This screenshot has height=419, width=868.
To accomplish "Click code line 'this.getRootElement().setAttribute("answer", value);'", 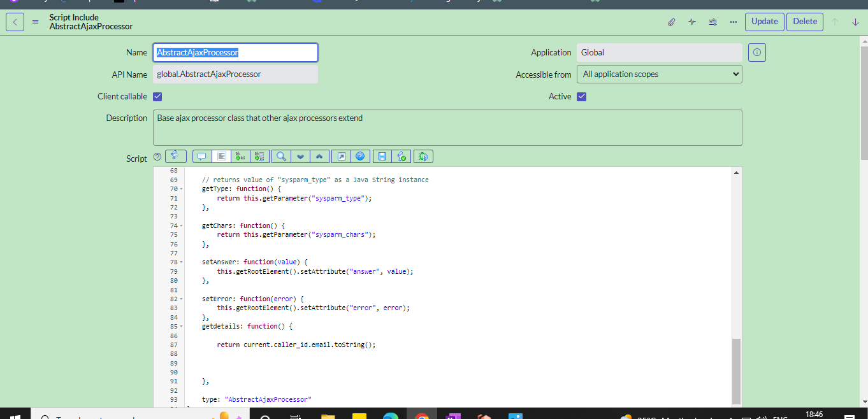I will (x=315, y=271).
